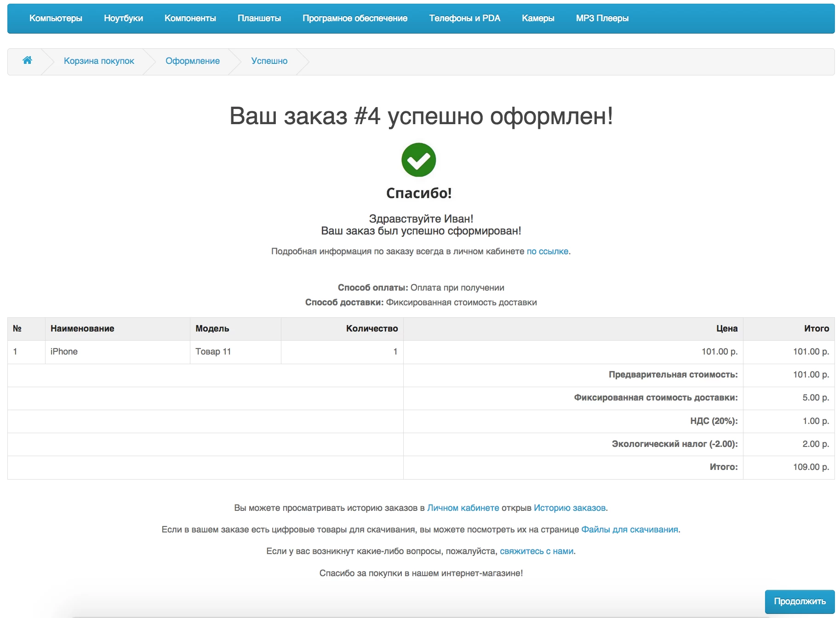
Task: Open Историю заказов link
Action: (x=570, y=508)
